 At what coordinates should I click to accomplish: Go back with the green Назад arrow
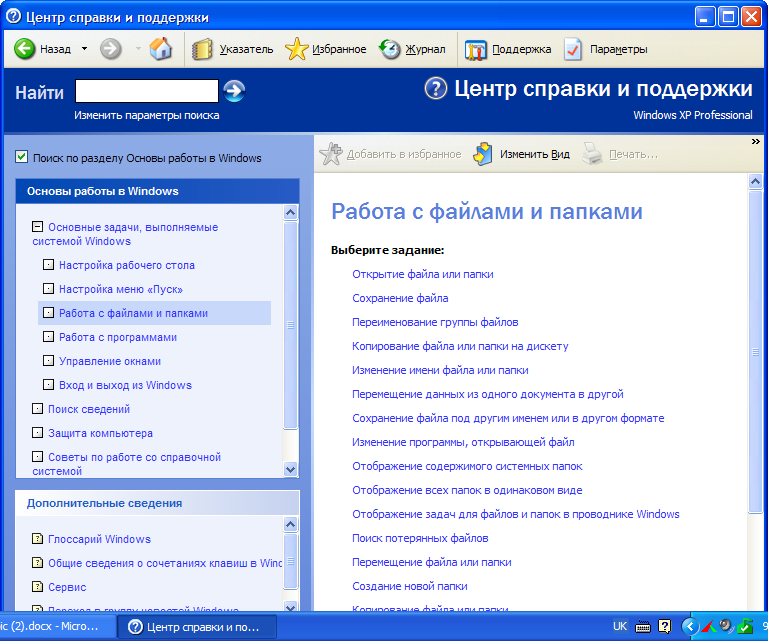pos(24,49)
